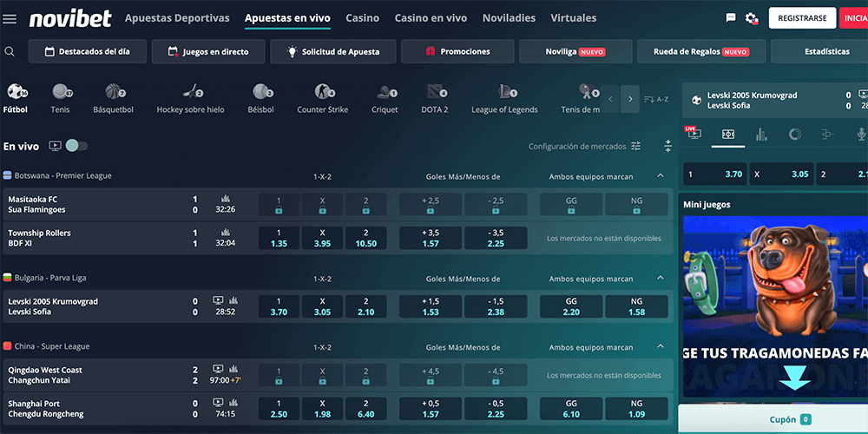Collapse the Botswana Premier League section
Screen dimensions: 868x434
tap(661, 176)
